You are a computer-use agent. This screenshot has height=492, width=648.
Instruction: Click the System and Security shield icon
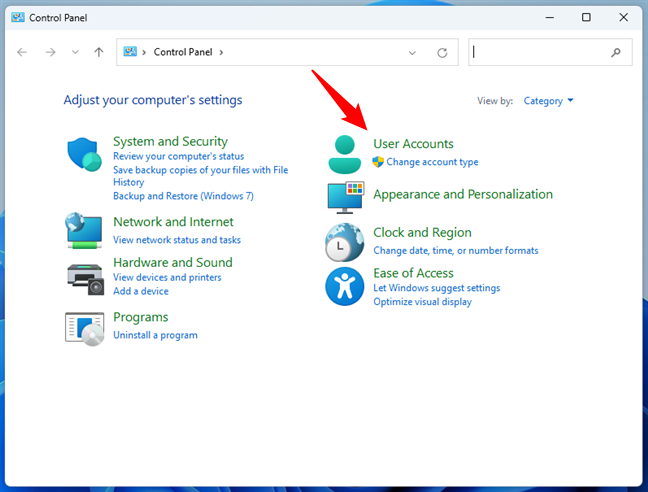84,154
